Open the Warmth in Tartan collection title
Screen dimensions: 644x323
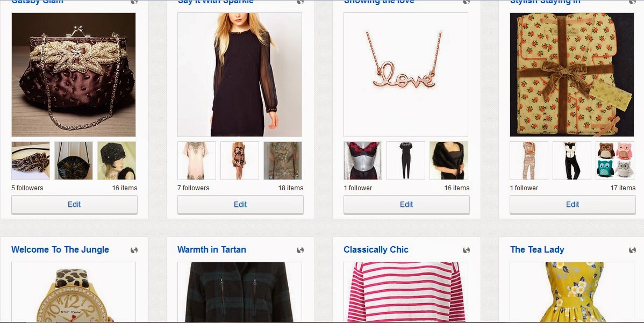point(211,249)
